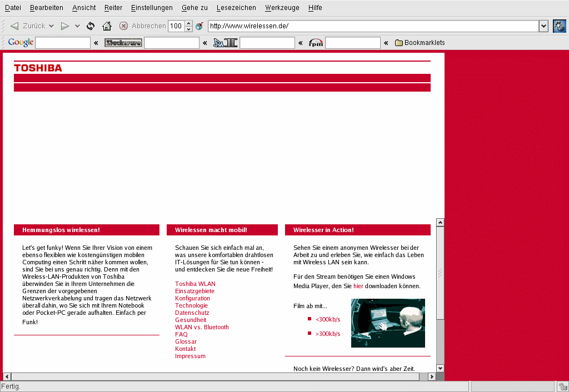Click the 'hier' download link
569x392 pixels.
pyautogui.click(x=358, y=286)
